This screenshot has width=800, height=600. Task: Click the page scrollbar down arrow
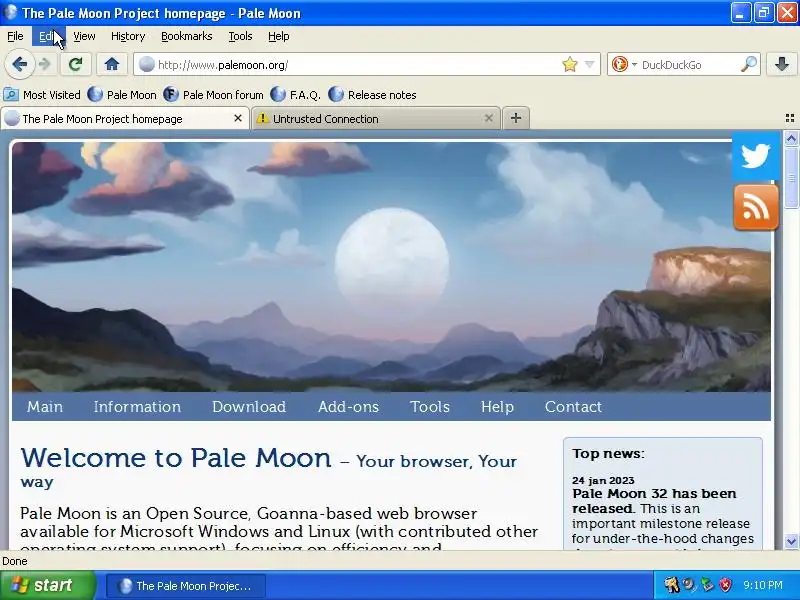pyautogui.click(x=791, y=541)
